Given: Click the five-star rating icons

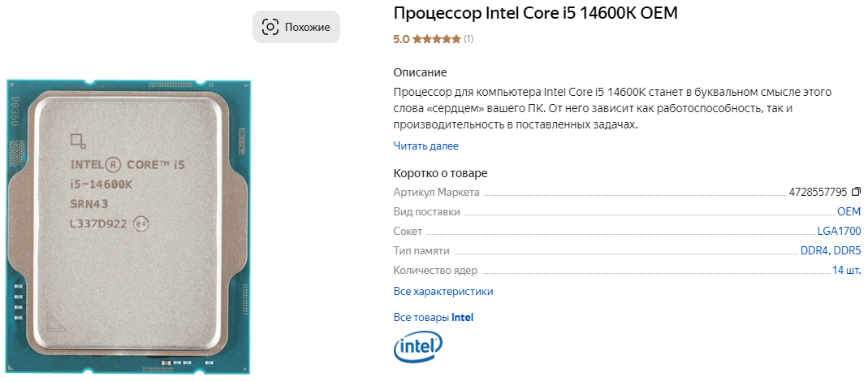Looking at the screenshot, I should coord(437,39).
